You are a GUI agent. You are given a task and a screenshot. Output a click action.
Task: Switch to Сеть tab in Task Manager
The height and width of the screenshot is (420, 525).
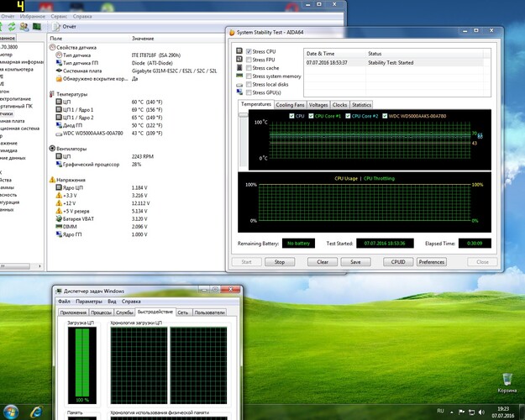coord(183,312)
